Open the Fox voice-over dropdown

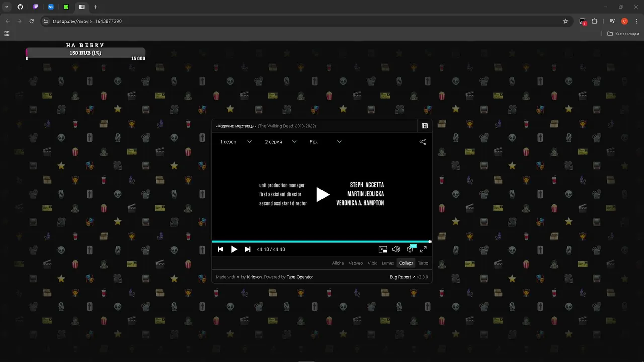pos(326,142)
